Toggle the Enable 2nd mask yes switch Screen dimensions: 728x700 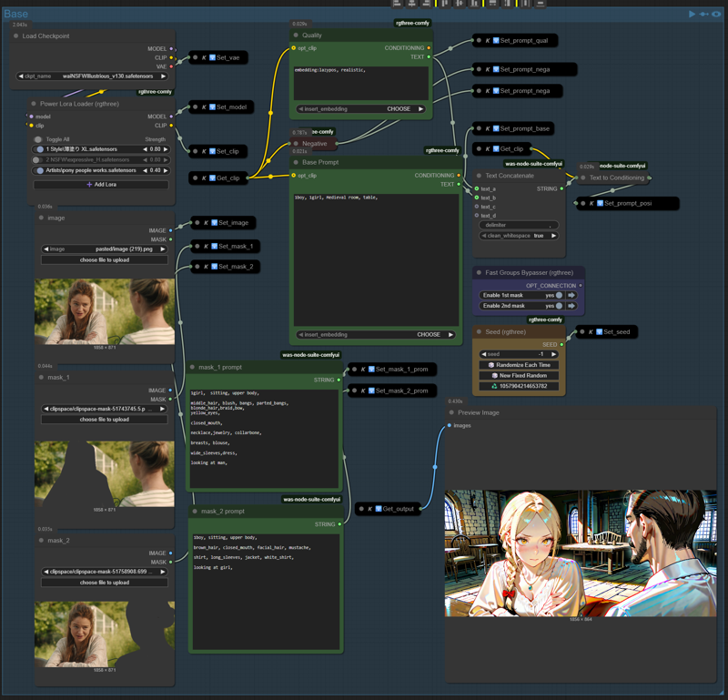[560, 306]
